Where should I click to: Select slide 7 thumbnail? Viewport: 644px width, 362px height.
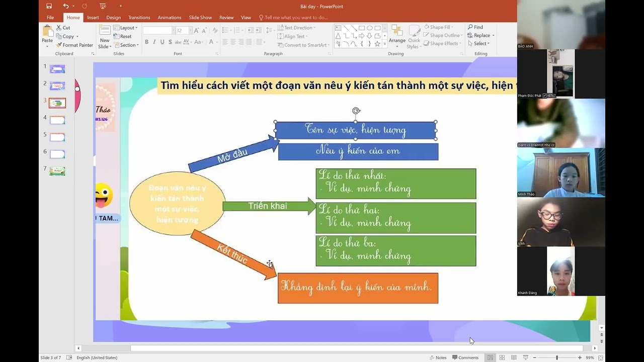pos(57,171)
